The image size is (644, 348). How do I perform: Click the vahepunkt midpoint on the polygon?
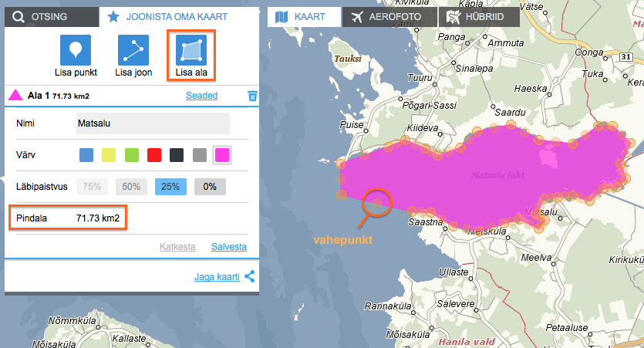click(x=376, y=200)
